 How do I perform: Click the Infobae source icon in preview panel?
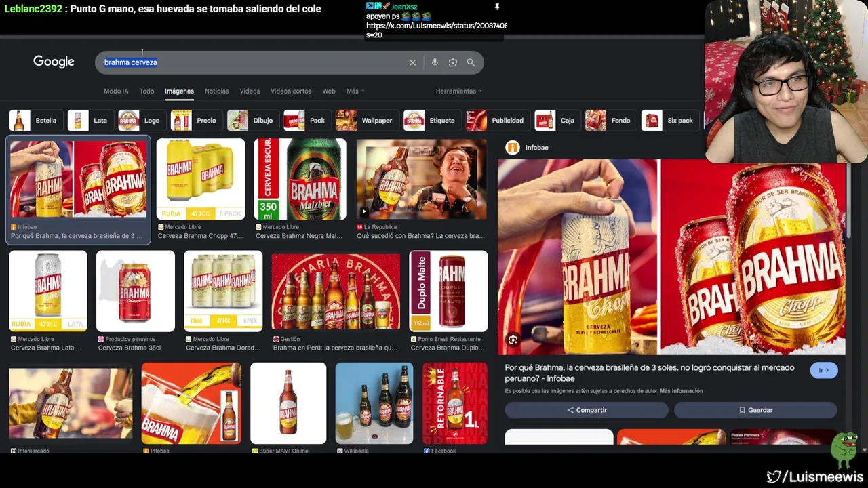[513, 147]
